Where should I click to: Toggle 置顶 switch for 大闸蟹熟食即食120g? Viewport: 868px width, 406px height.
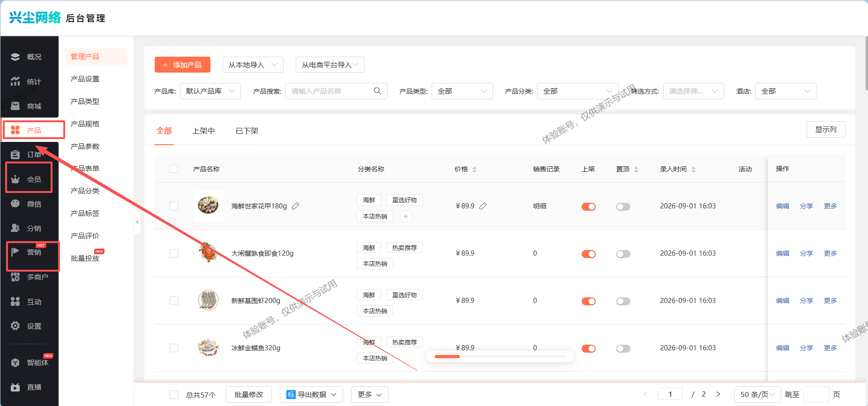[623, 254]
